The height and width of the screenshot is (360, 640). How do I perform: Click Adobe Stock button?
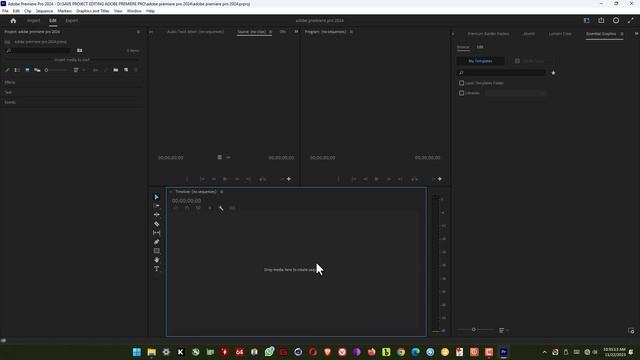pyautogui.click(x=529, y=61)
